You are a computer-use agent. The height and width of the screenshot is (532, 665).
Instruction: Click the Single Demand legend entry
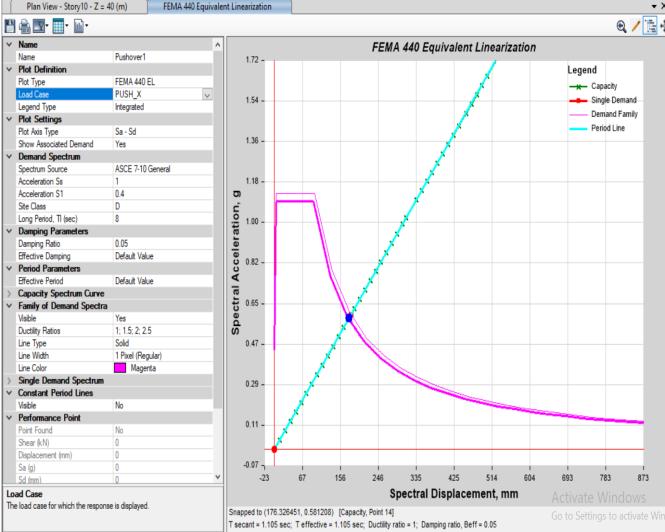[x=603, y=100]
